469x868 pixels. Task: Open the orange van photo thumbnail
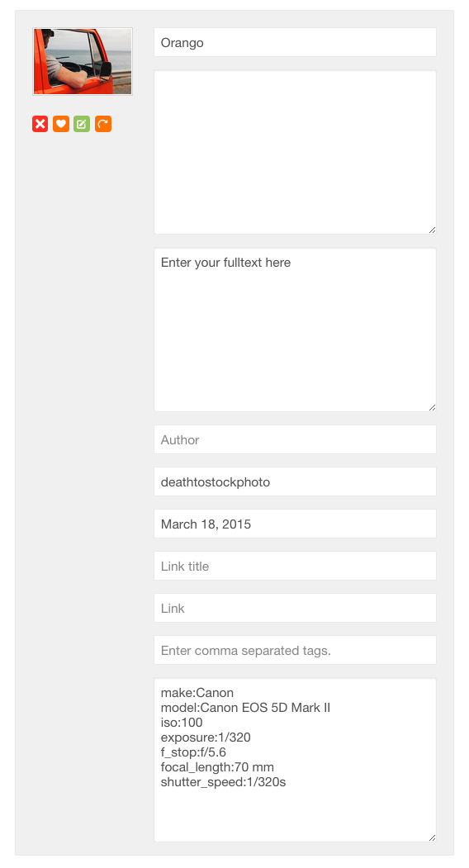[83, 61]
